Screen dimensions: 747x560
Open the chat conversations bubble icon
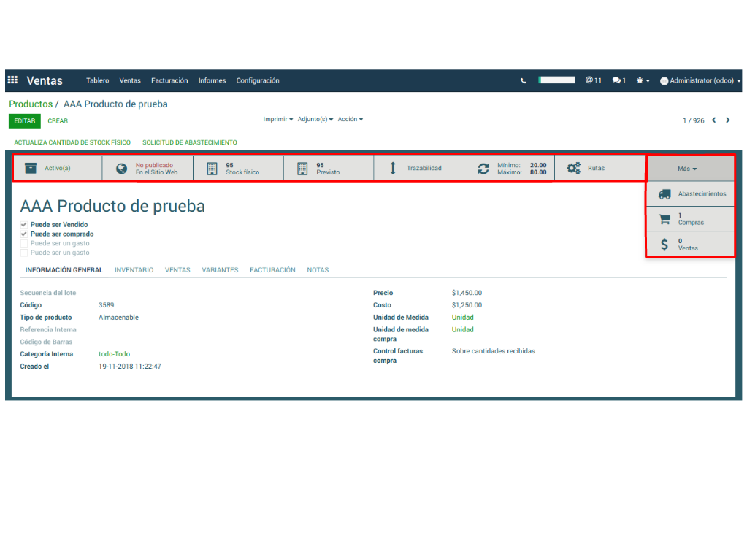pyautogui.click(x=618, y=80)
